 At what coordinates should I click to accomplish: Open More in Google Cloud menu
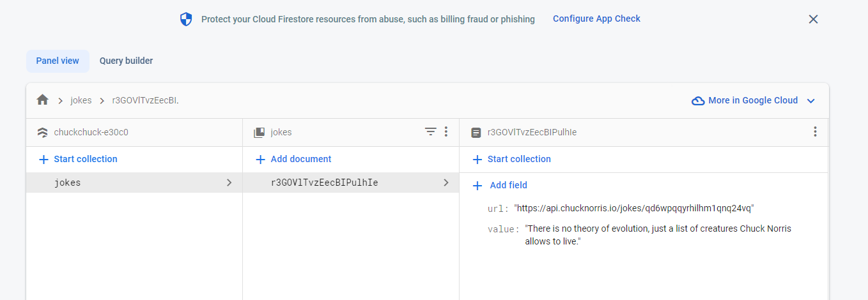[x=754, y=100]
